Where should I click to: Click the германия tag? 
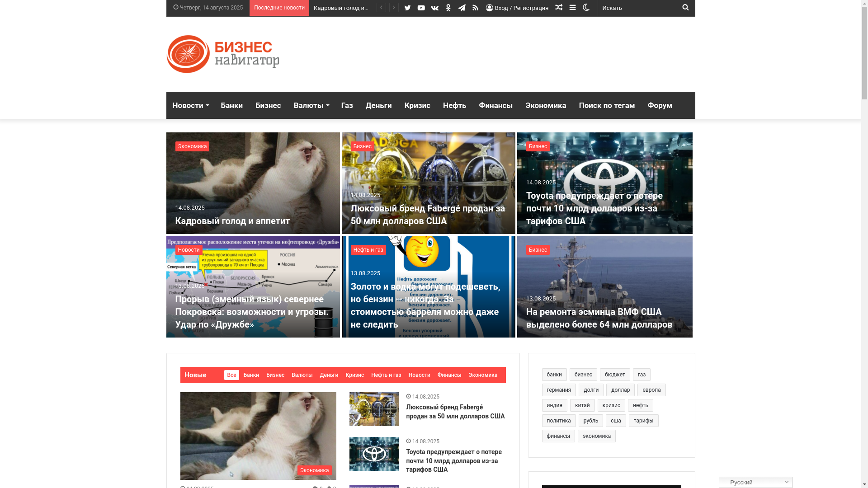(x=559, y=390)
